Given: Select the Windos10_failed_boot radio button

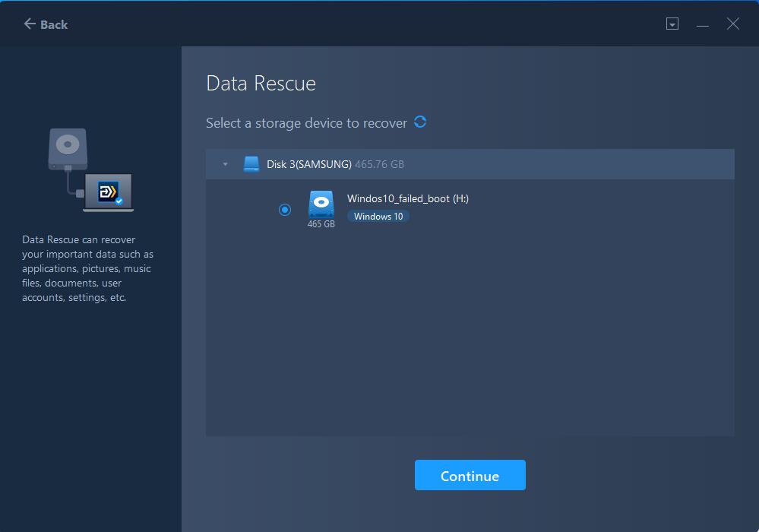Looking at the screenshot, I should [x=285, y=210].
